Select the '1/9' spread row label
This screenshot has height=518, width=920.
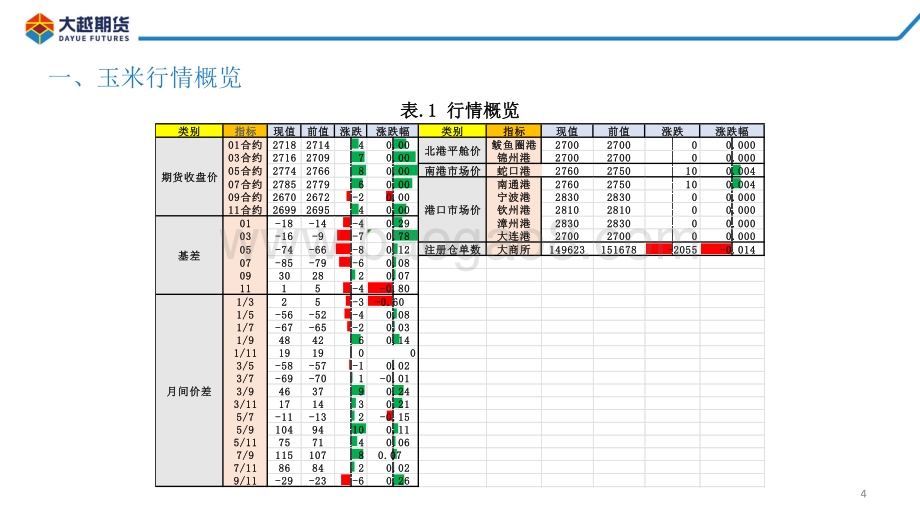pos(245,340)
